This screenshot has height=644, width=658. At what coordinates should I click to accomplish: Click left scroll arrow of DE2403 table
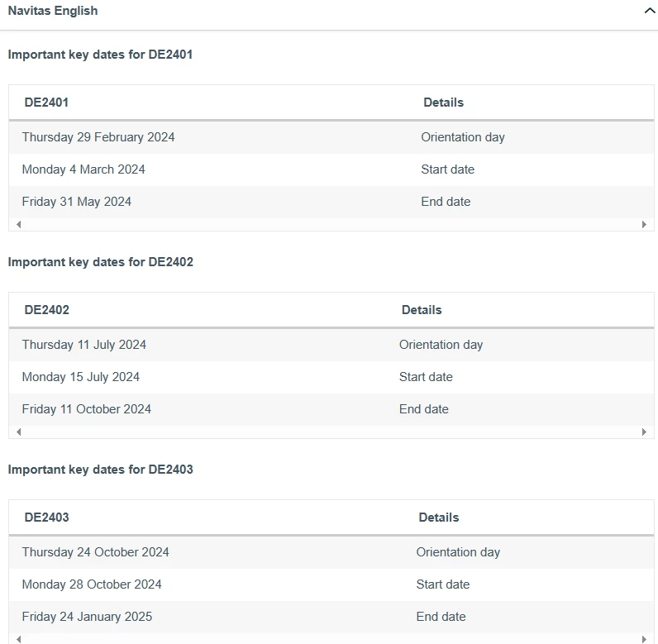tap(19, 639)
